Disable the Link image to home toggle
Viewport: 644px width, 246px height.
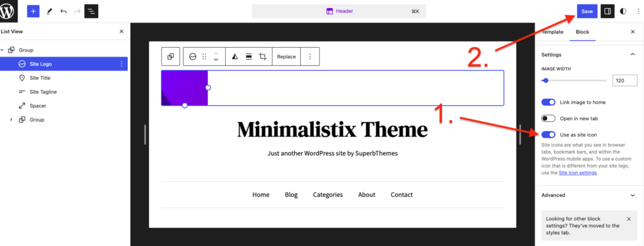tap(548, 103)
